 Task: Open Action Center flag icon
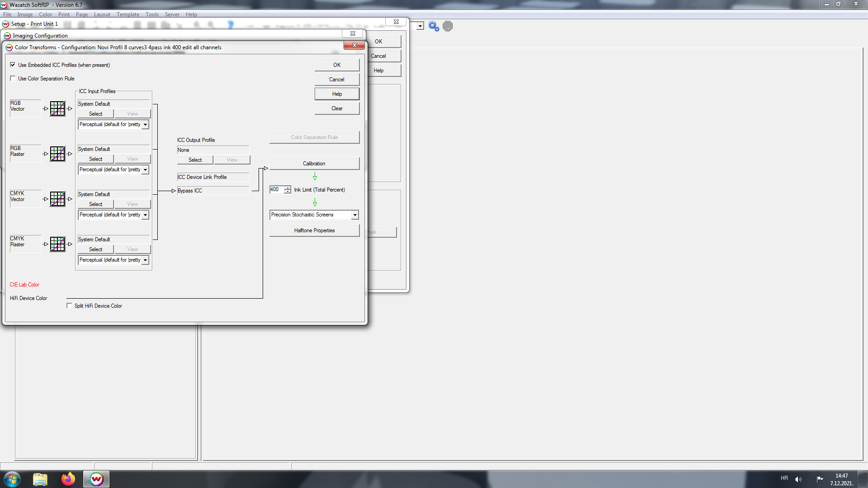[x=820, y=479]
